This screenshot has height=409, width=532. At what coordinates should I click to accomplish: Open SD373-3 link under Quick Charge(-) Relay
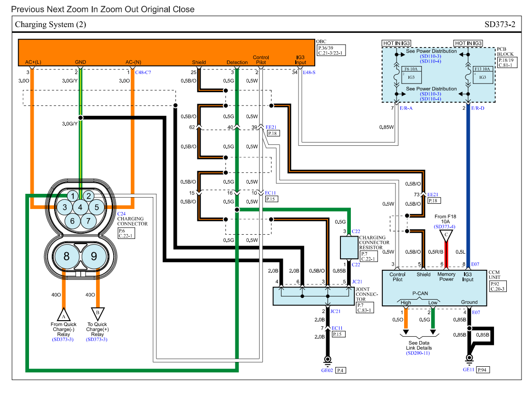[x=63, y=339]
